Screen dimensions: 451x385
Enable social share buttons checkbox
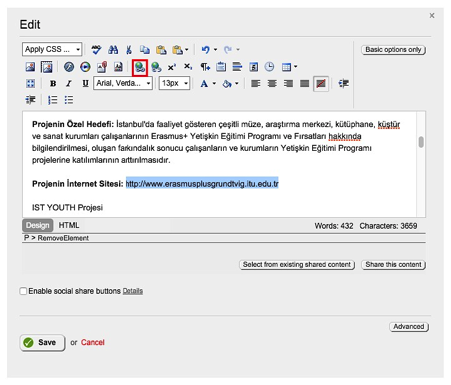coord(23,291)
